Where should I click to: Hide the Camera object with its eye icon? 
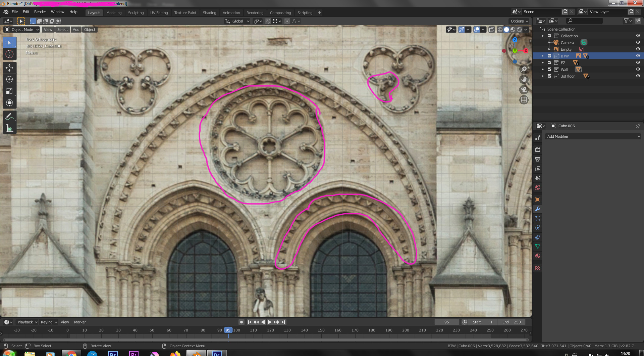point(638,42)
